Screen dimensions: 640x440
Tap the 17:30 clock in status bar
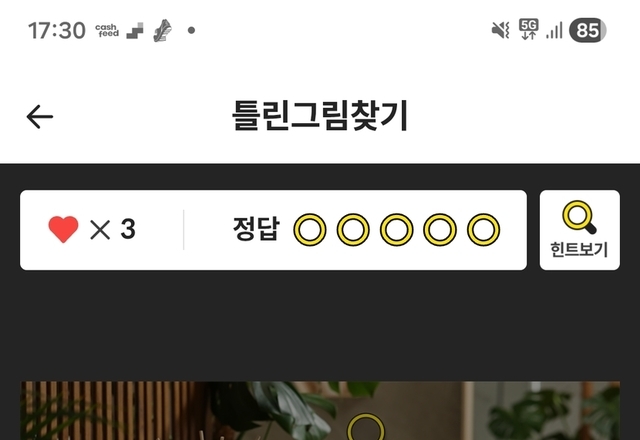pos(57,31)
